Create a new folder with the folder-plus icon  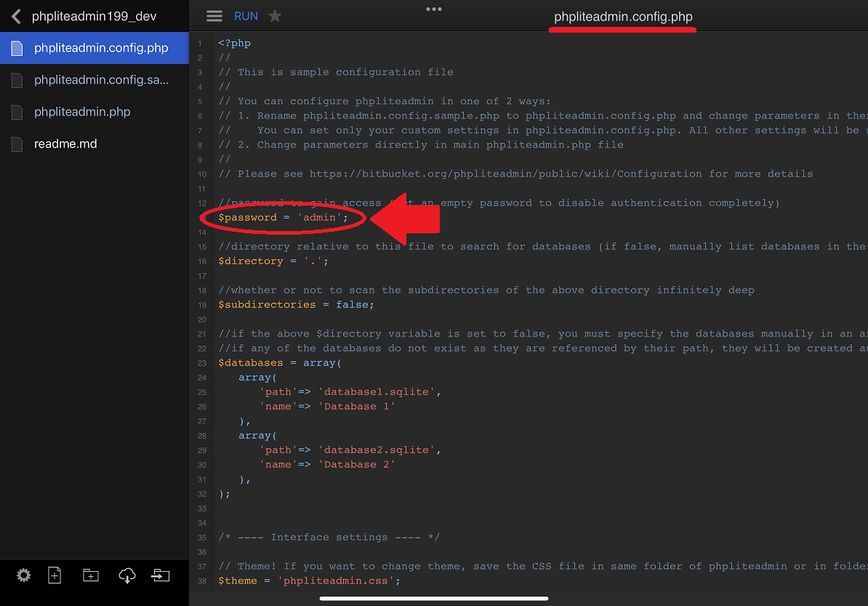[x=91, y=575]
